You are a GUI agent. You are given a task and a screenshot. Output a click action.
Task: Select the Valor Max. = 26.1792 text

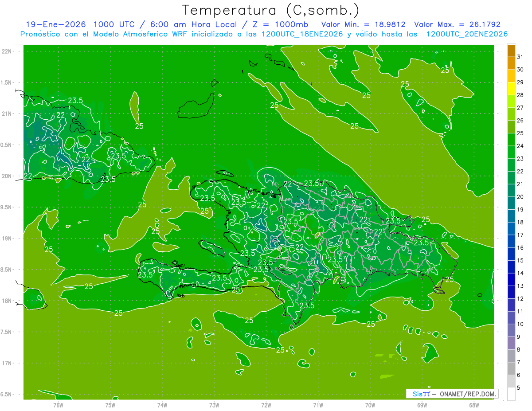(457, 24)
